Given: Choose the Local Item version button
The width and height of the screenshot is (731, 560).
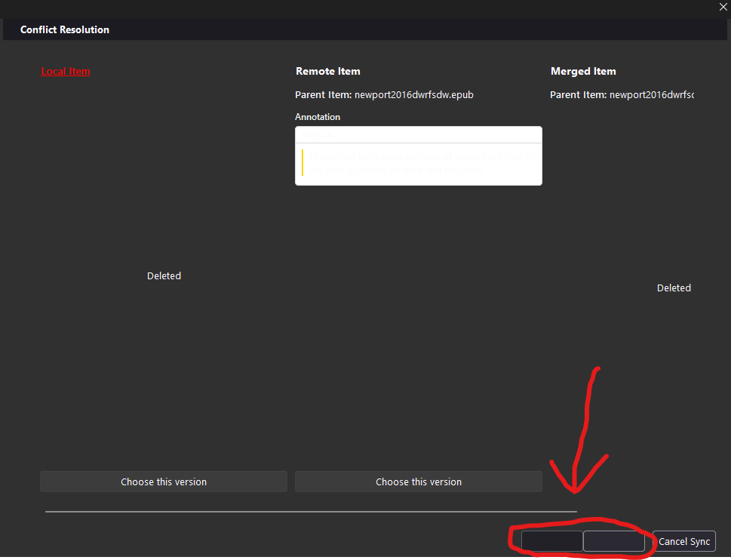Looking at the screenshot, I should 164,482.
